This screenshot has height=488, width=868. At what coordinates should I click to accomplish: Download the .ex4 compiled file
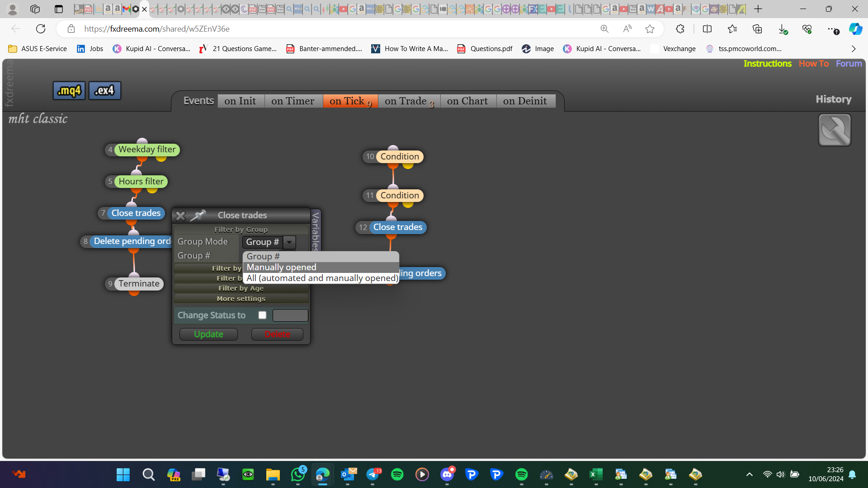pos(104,91)
